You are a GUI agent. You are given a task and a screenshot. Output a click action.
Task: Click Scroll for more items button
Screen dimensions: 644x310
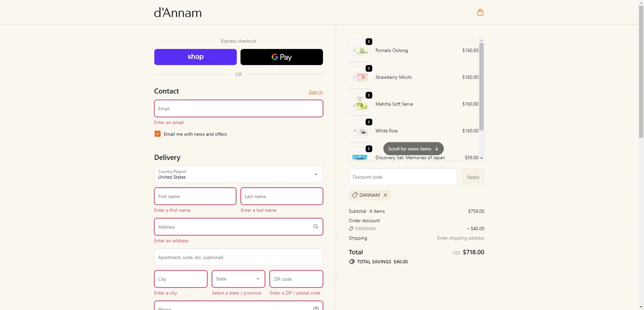413,149
